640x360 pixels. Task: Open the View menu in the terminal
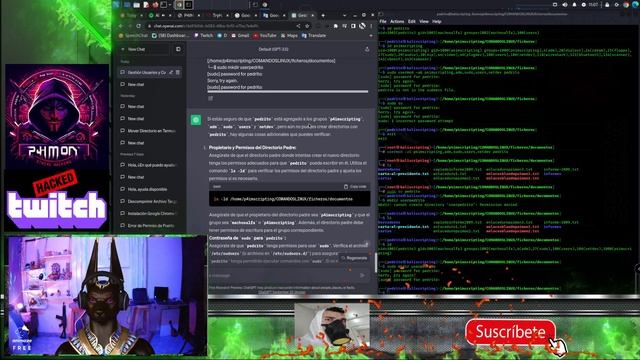point(424,22)
